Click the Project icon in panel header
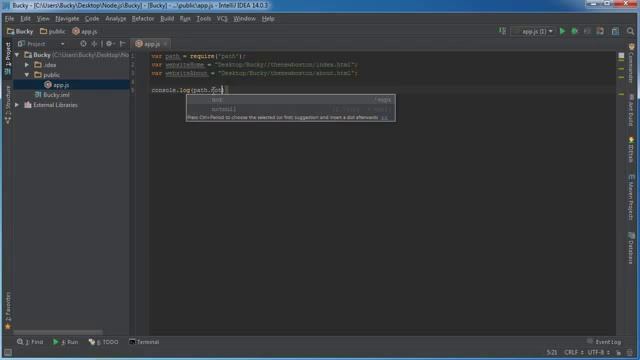Image resolution: width=640 pixels, height=360 pixels. click(x=22, y=44)
